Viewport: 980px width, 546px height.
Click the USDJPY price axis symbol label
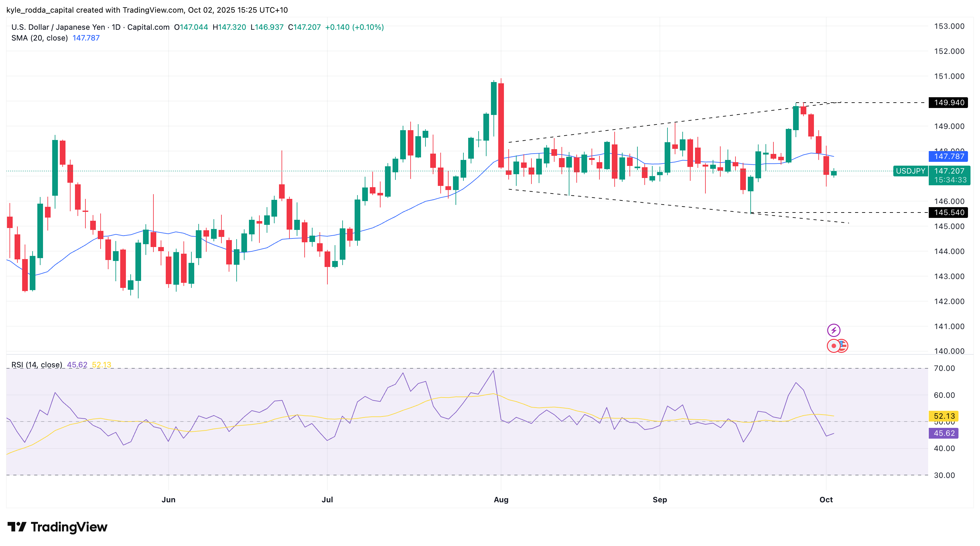point(910,171)
